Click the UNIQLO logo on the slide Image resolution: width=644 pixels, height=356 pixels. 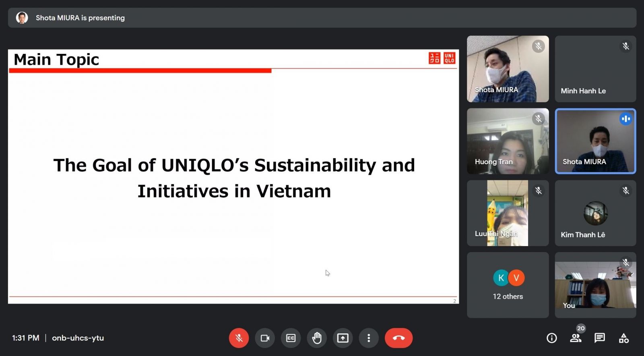[x=442, y=58]
